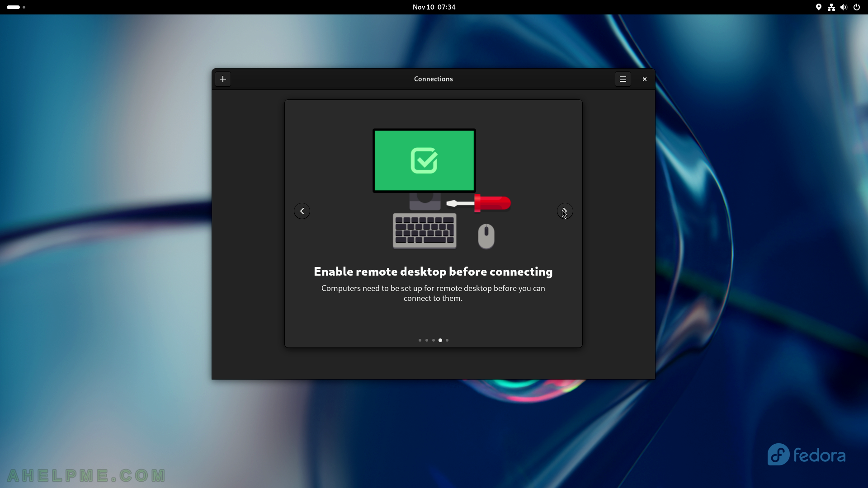Click the power icon in system tray
The width and height of the screenshot is (868, 488).
pyautogui.click(x=857, y=7)
